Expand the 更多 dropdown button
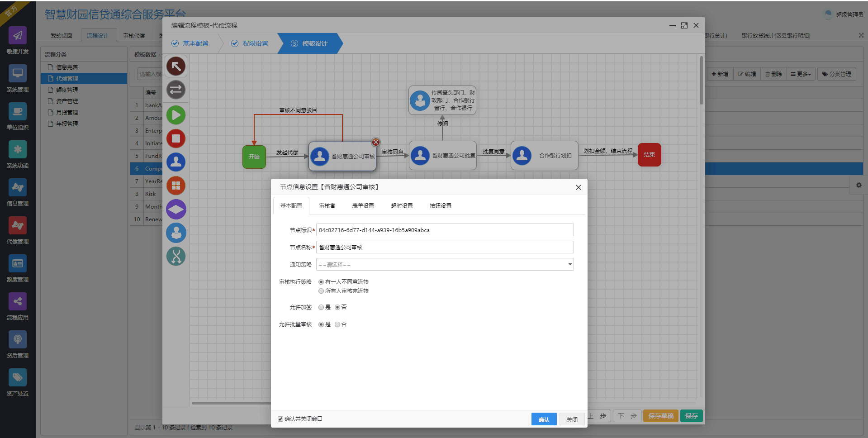Image resolution: width=868 pixels, height=438 pixels. click(801, 74)
